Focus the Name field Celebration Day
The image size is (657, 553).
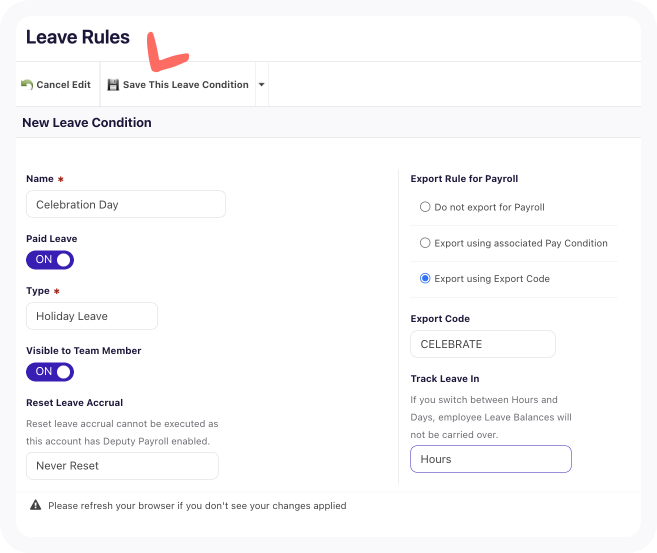tap(126, 204)
